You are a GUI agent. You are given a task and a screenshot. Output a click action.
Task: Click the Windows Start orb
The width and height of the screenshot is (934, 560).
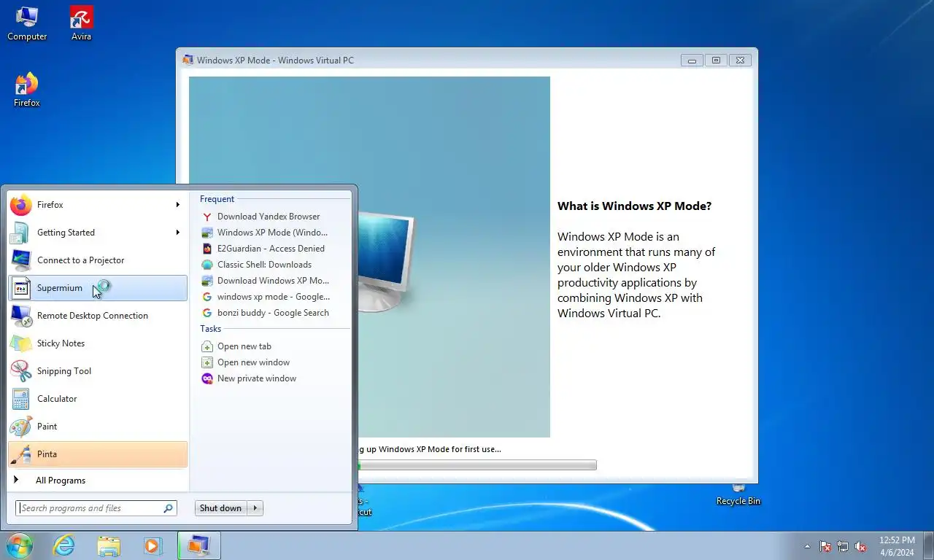point(19,545)
